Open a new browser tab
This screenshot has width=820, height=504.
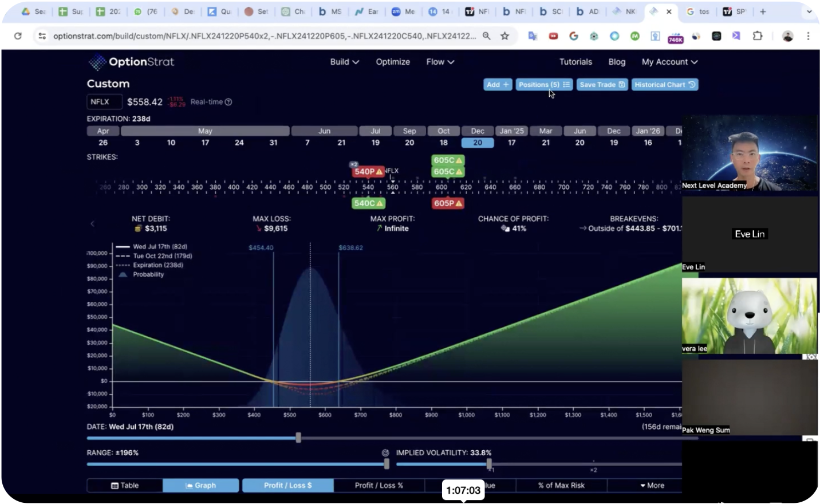pos(763,11)
